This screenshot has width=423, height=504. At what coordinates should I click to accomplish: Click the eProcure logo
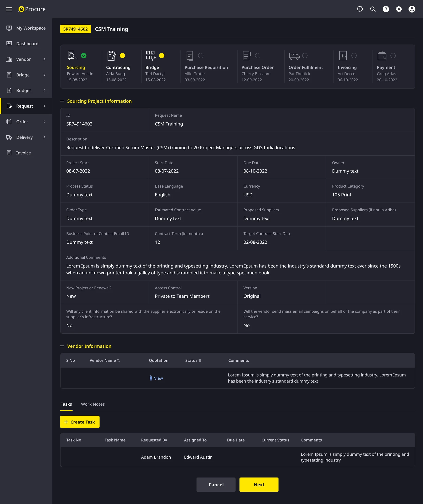[32, 9]
